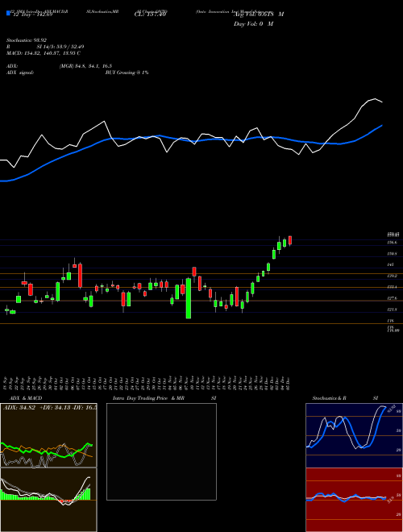403x532 pixels.
Task: Click the Stochastics: 93.92 reading
Action: click(27, 40)
